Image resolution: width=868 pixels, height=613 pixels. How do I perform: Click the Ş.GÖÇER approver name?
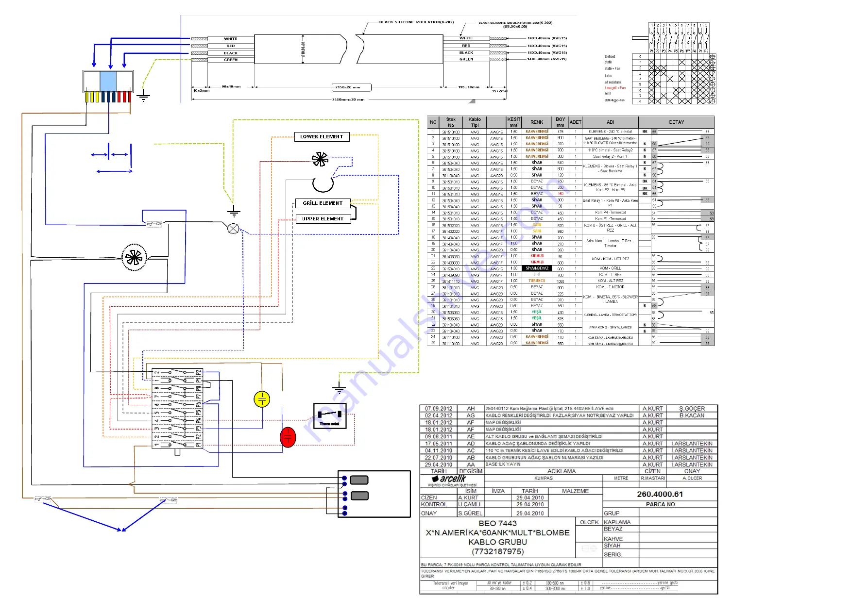coord(692,409)
